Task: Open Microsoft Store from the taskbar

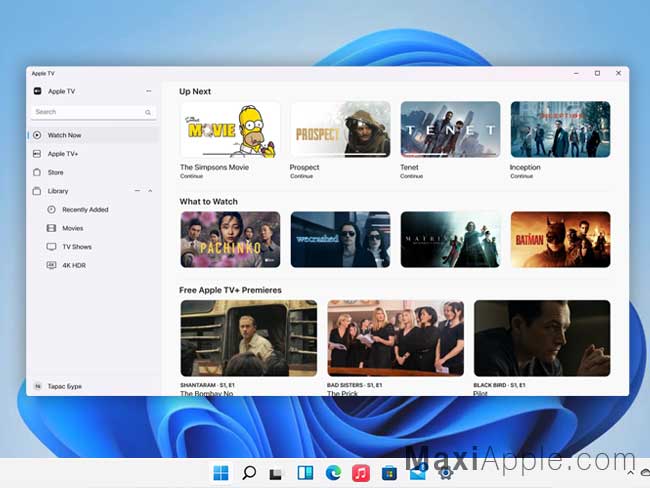Action: click(x=389, y=473)
